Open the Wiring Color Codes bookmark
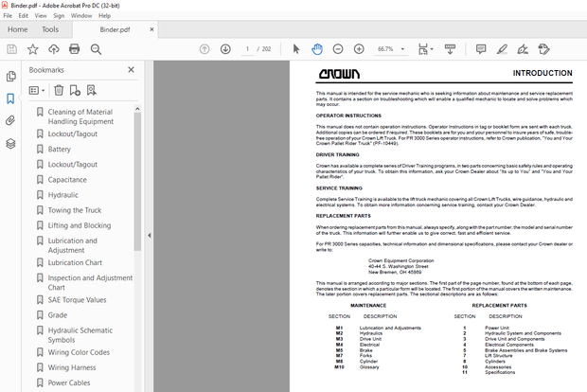 tap(79, 352)
